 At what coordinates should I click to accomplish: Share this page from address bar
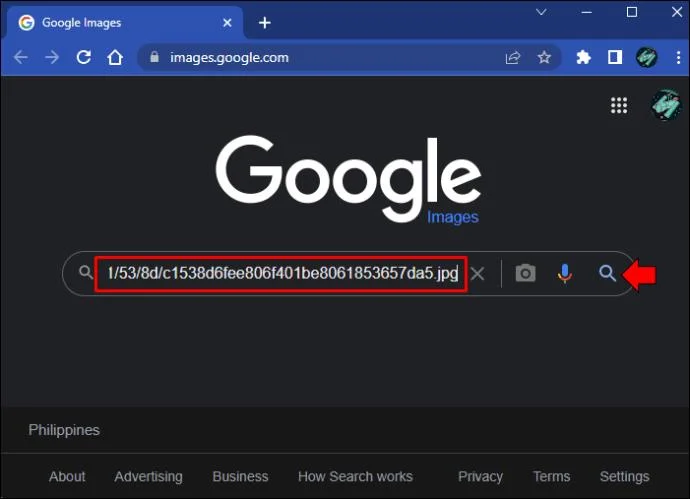(x=513, y=57)
